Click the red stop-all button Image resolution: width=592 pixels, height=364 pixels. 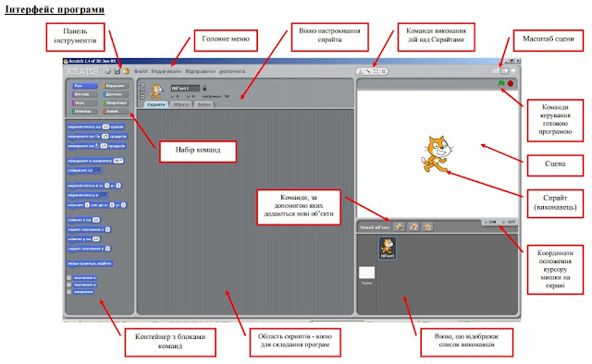pyautogui.click(x=511, y=83)
